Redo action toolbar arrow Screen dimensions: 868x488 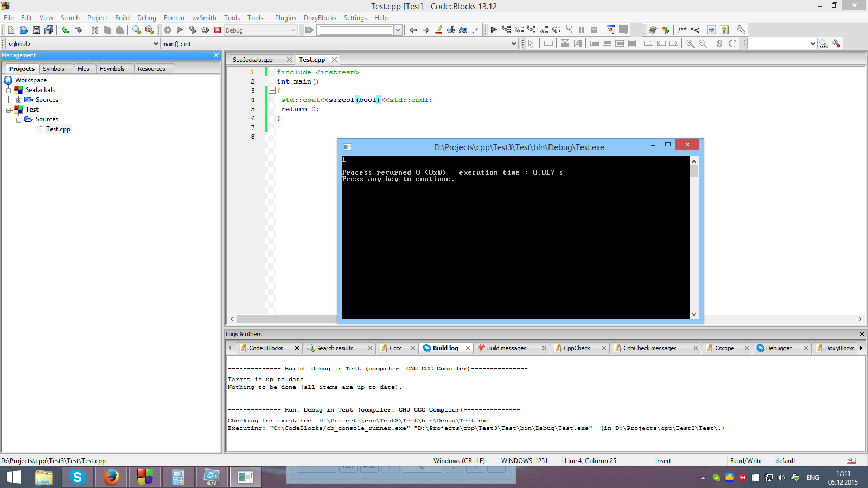(78, 30)
